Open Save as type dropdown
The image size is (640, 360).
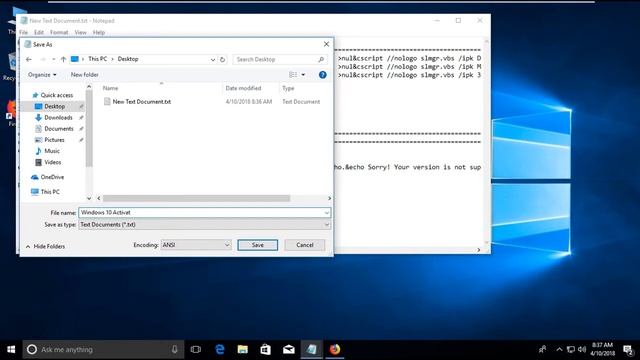(204, 224)
